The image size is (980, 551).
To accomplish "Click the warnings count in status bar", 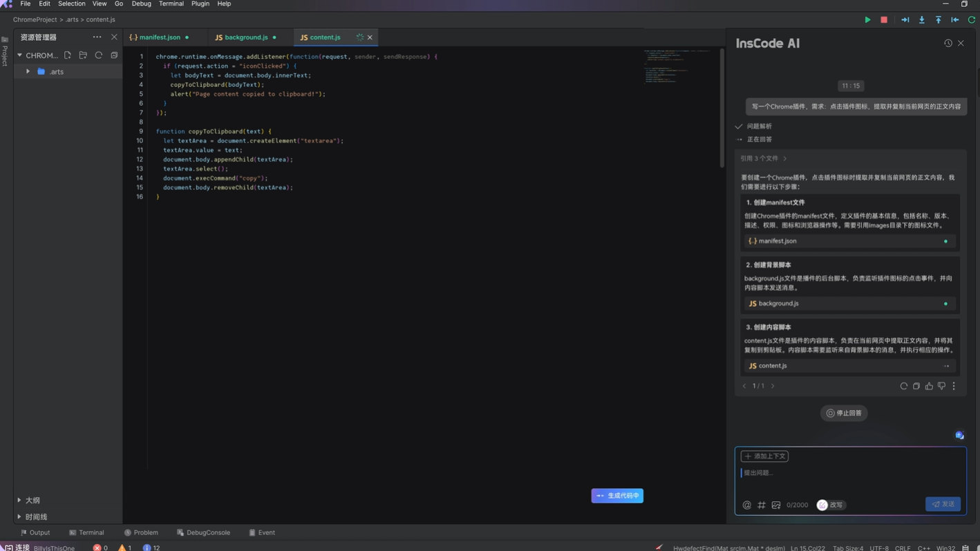I will point(125,548).
